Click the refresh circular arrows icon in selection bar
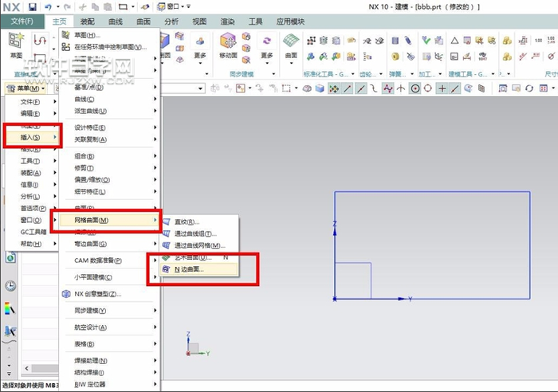The image size is (558, 392). click(x=529, y=88)
